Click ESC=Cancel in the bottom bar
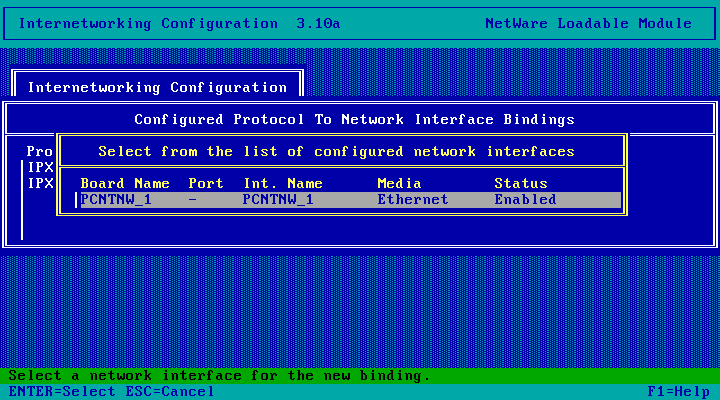Screen dimensions: 720x400 point(170,392)
